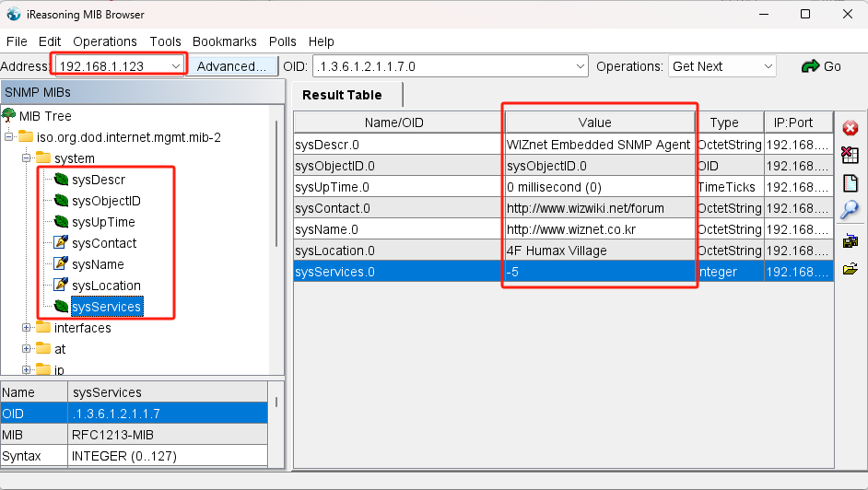Select sysDescr leaf node in MIB tree
Screen dimensions: 868x490
(x=98, y=180)
